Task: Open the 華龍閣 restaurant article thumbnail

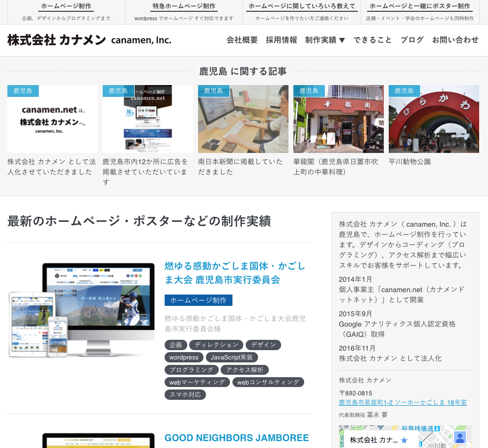Action: point(339,119)
